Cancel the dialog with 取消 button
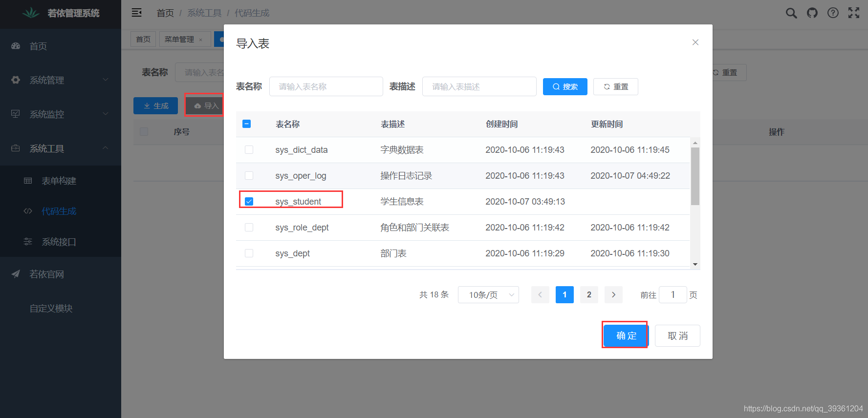Viewport: 868px width, 418px height. coord(677,335)
